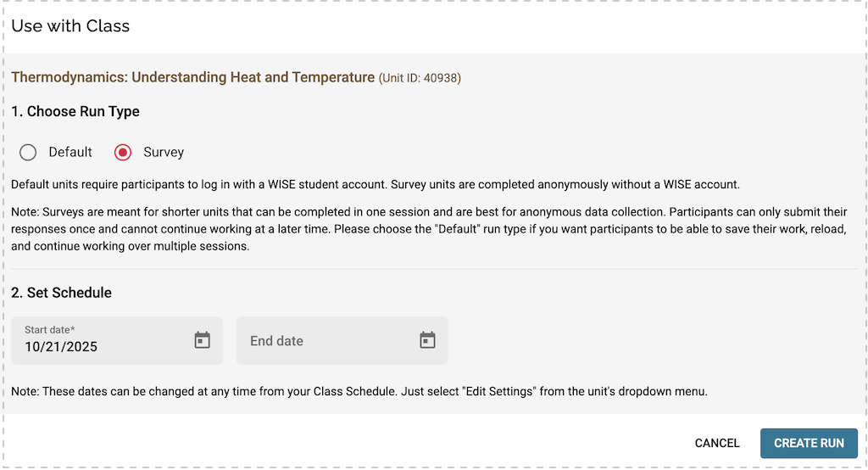Click the "Default" radio label text
This screenshot has width=868, height=470.
pyautogui.click(x=70, y=153)
